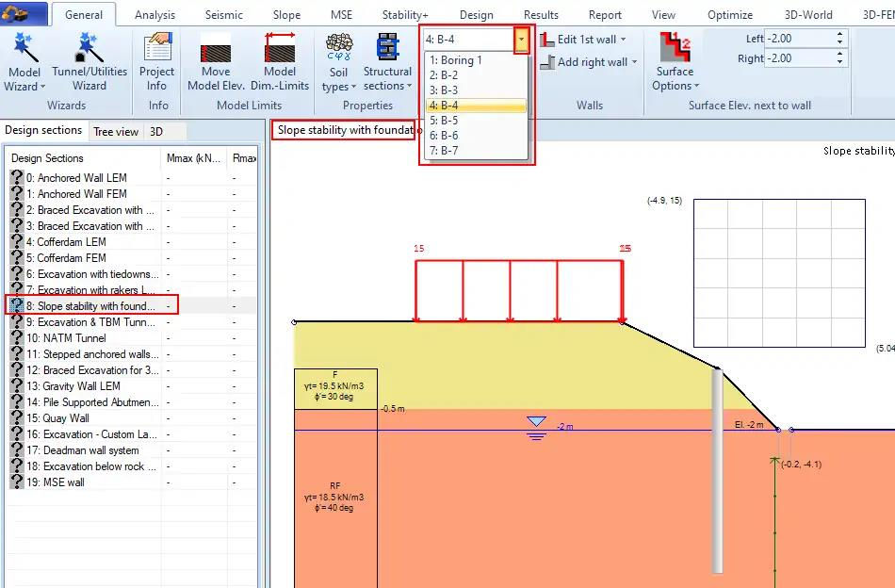Click the Slope stability with foundation document tab
The height and width of the screenshot is (588, 895).
coord(344,130)
